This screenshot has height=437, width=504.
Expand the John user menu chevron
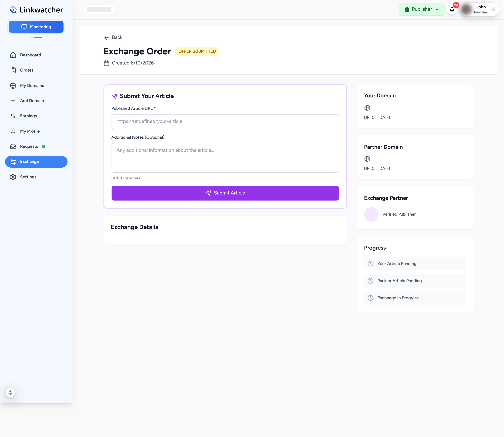click(493, 10)
